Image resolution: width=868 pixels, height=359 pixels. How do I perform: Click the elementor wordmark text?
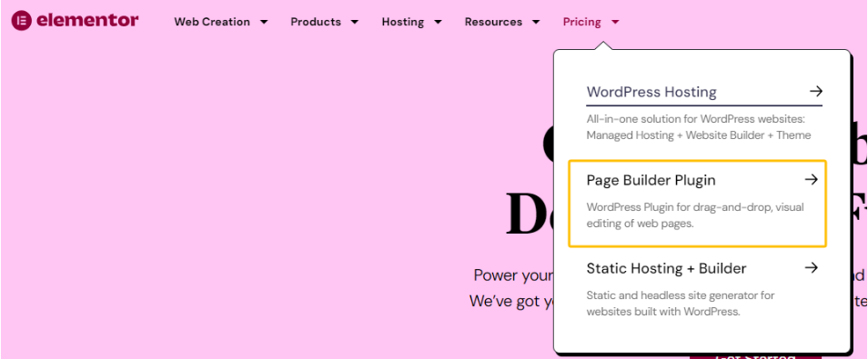(x=87, y=21)
